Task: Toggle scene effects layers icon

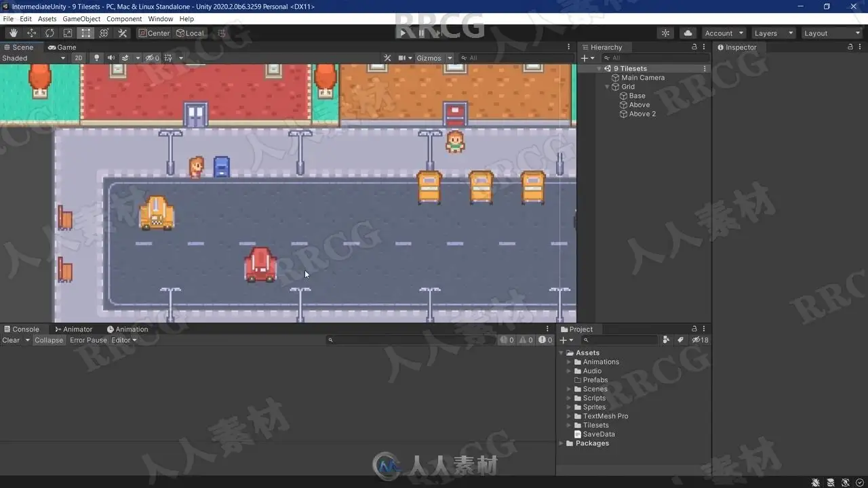Action: (125, 58)
